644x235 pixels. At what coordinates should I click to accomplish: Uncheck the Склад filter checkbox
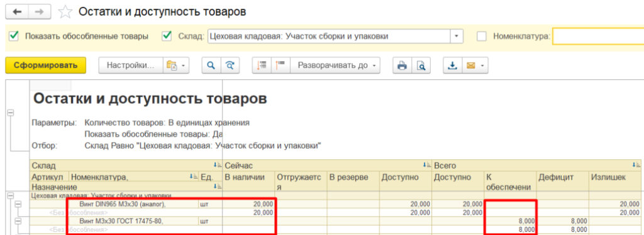[x=167, y=36]
